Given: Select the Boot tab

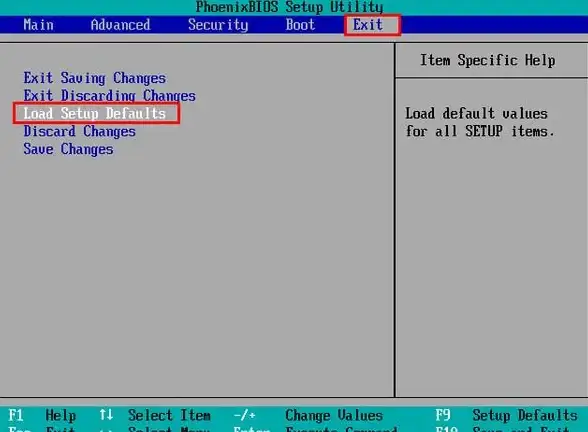Looking at the screenshot, I should 300,25.
